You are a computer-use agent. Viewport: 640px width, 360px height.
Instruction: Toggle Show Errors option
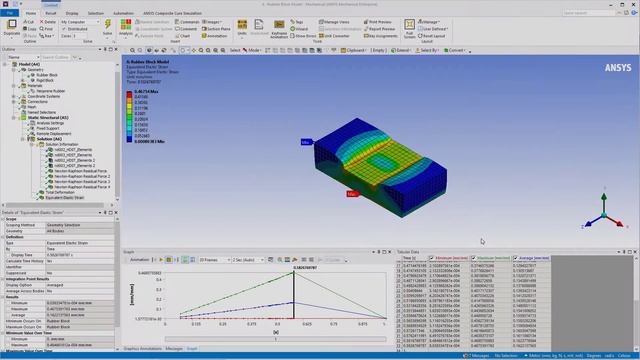(x=303, y=36)
